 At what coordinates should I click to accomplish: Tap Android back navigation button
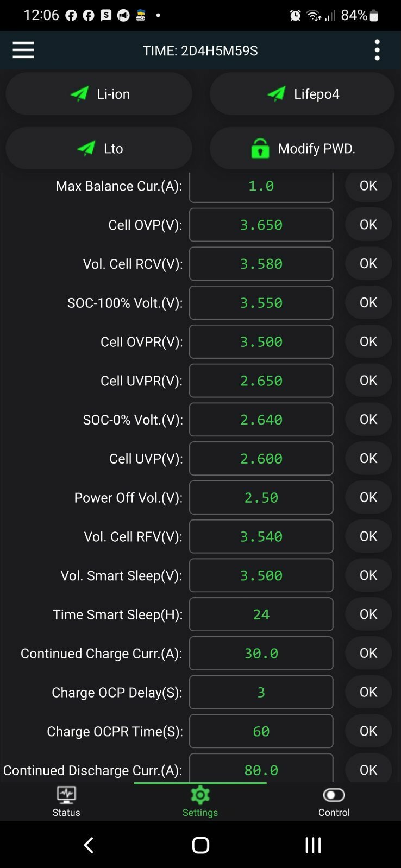(89, 845)
